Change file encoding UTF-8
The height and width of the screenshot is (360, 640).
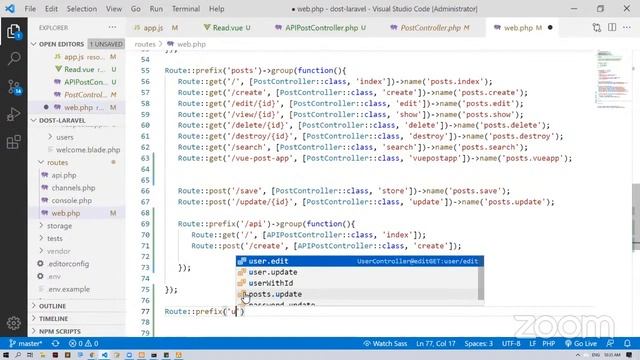(x=511, y=344)
